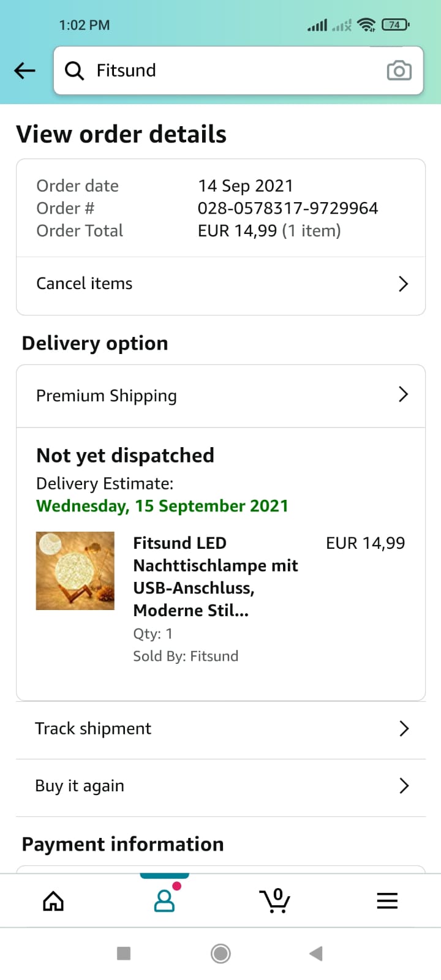Open the Track shipment chevron
The width and height of the screenshot is (441, 980).
(x=404, y=728)
